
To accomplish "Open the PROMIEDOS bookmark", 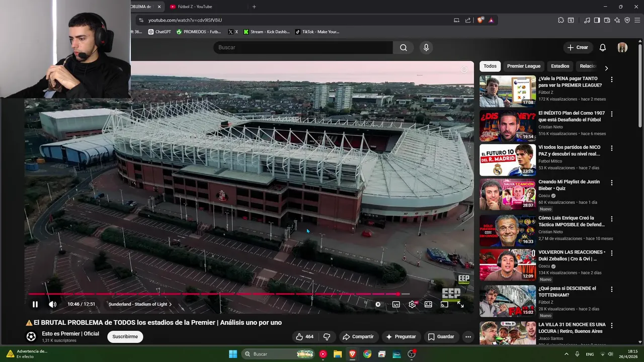I will 198,32.
